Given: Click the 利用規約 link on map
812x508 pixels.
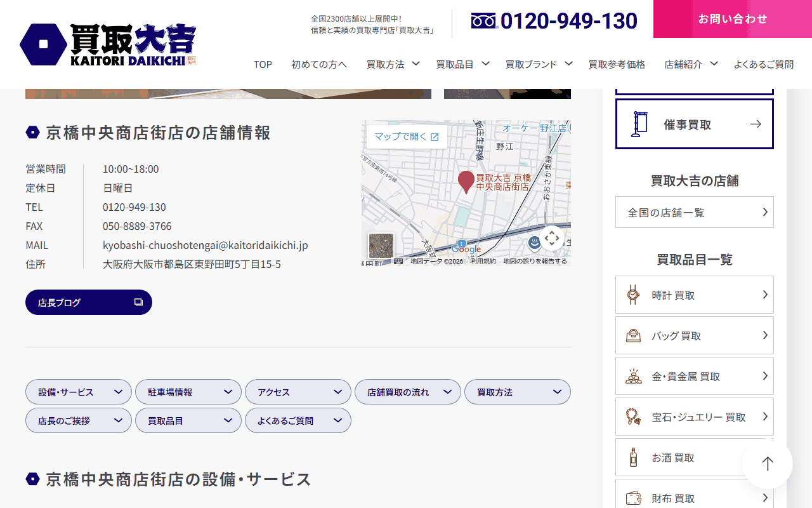Looking at the screenshot, I should 483,261.
